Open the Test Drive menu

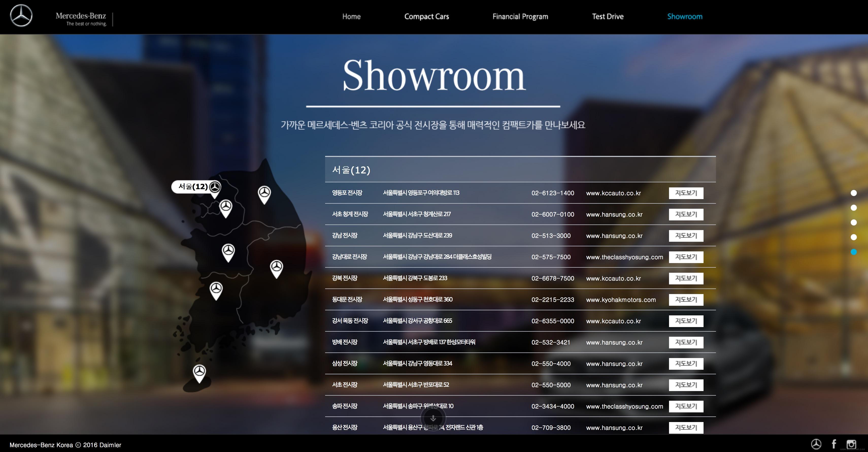pyautogui.click(x=608, y=17)
